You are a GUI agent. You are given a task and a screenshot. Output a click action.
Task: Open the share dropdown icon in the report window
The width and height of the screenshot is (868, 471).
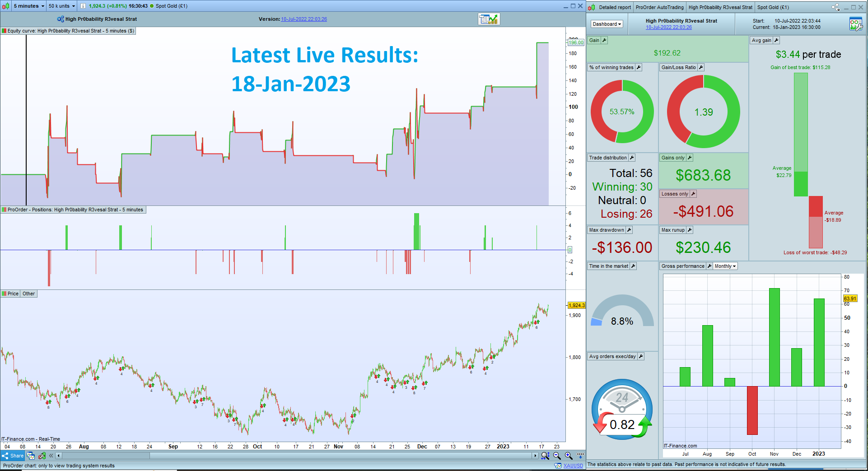(x=836, y=7)
